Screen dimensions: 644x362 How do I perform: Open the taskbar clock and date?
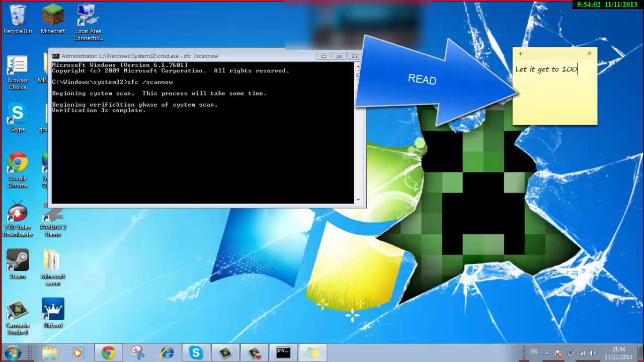click(618, 353)
